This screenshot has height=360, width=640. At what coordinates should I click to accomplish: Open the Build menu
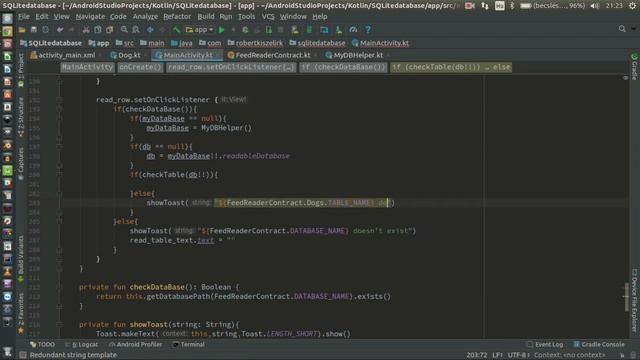(206, 16)
